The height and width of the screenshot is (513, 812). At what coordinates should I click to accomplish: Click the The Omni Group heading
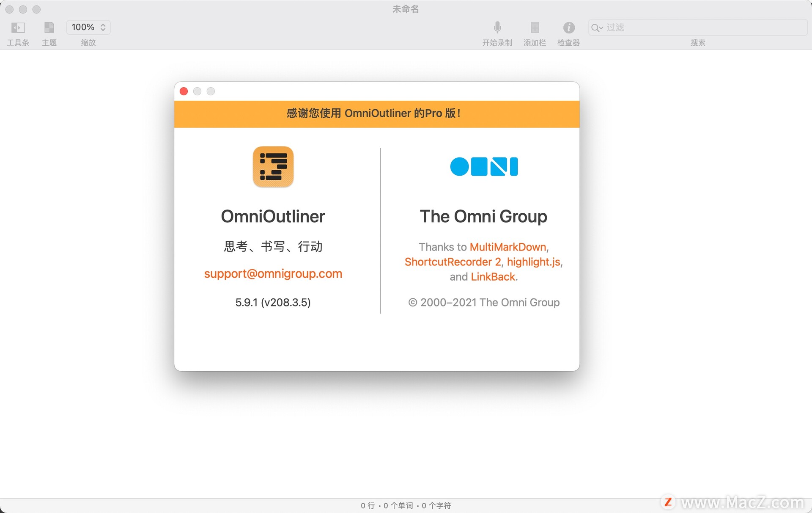tap(483, 216)
